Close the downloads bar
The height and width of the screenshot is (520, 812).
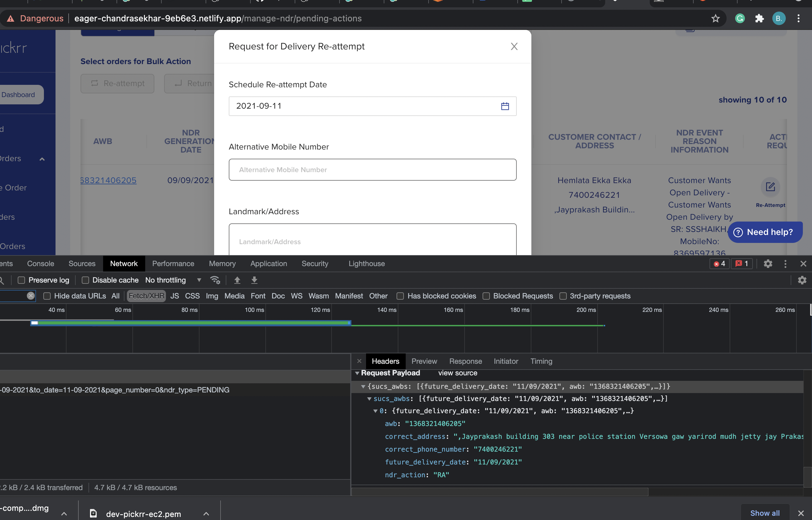[801, 513]
